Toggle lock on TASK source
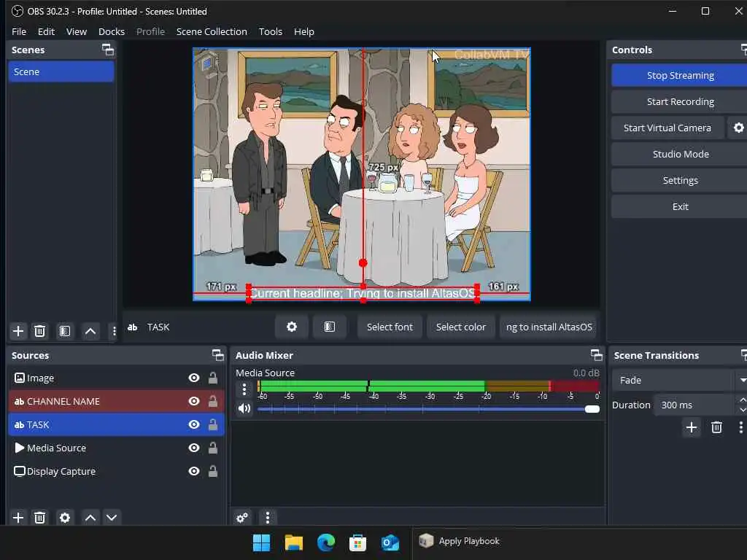 pyautogui.click(x=213, y=424)
